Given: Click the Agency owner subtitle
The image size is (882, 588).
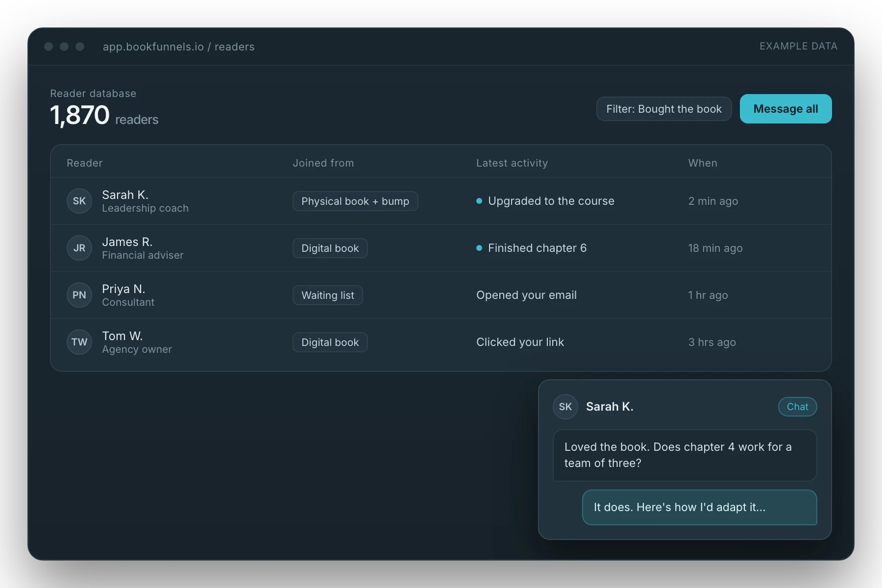Looking at the screenshot, I should pyautogui.click(x=137, y=349).
